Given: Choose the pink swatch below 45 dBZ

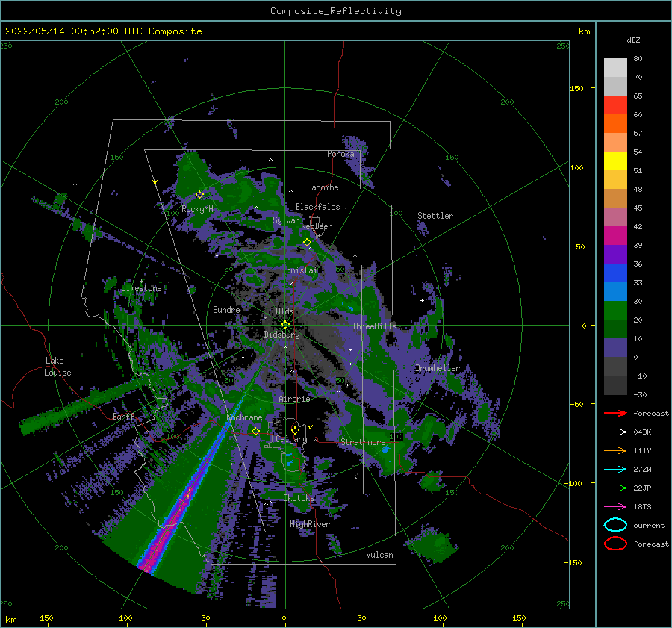Looking at the screenshot, I should click(x=615, y=217).
